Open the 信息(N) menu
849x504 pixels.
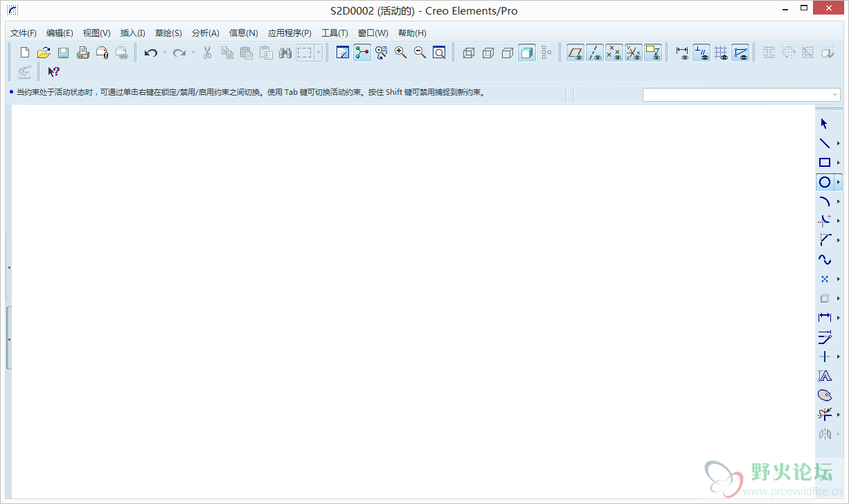243,33
